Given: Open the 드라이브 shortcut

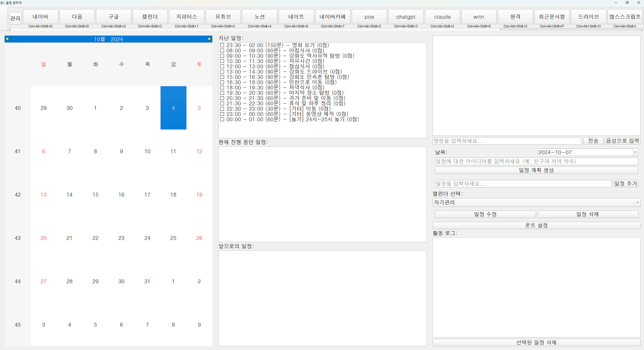Looking at the screenshot, I should [x=588, y=17].
